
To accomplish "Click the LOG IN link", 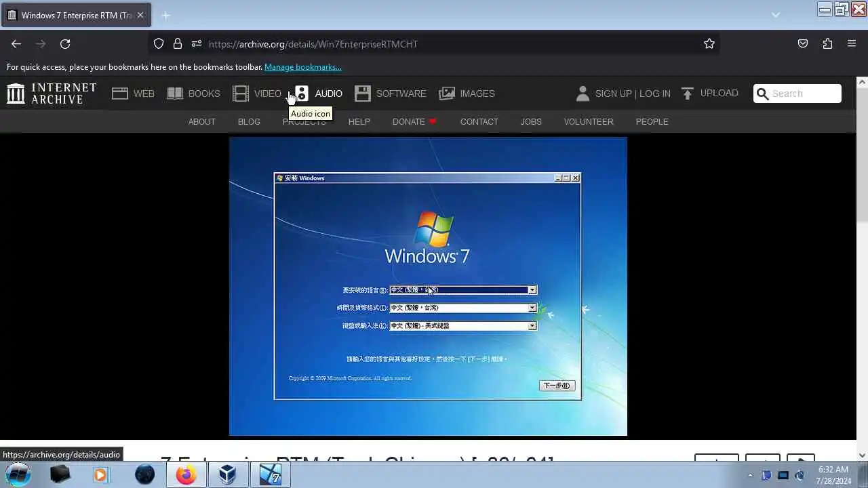I will click(x=655, y=94).
